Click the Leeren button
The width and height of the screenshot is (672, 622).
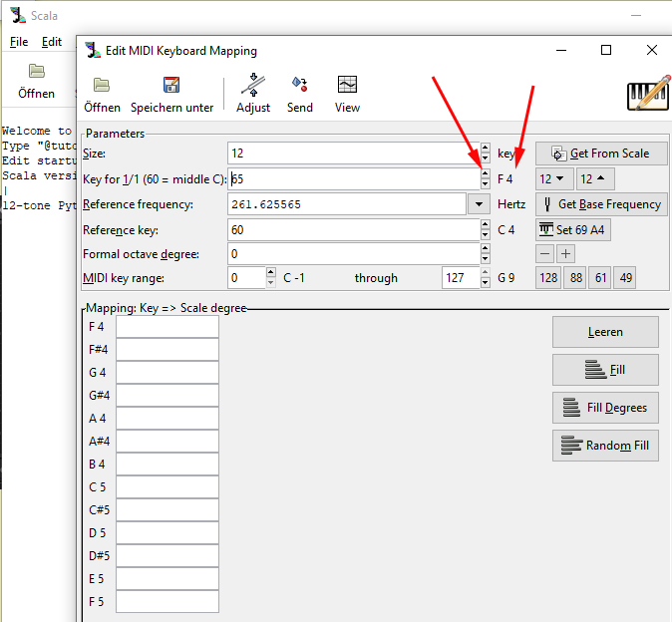605,332
